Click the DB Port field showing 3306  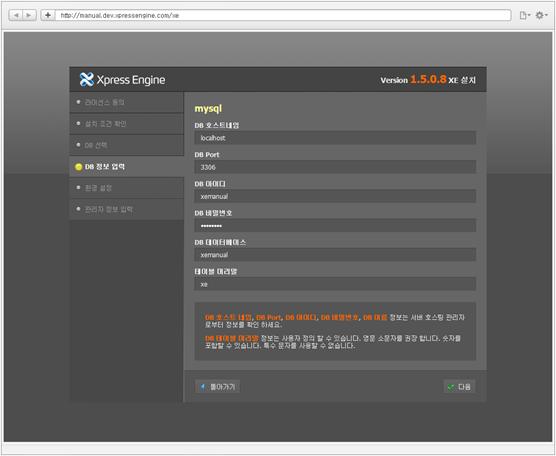(335, 167)
